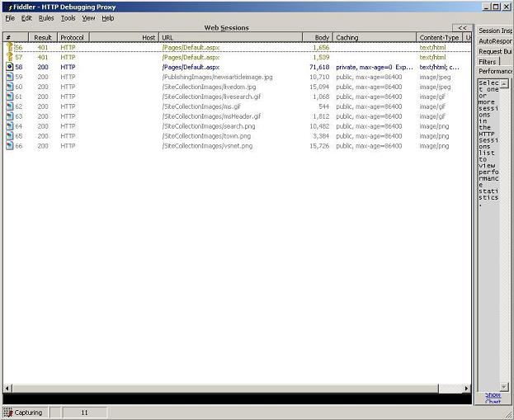The width and height of the screenshot is (514, 420).
Task: Click the 15,726 body size value
Action: [319, 145]
